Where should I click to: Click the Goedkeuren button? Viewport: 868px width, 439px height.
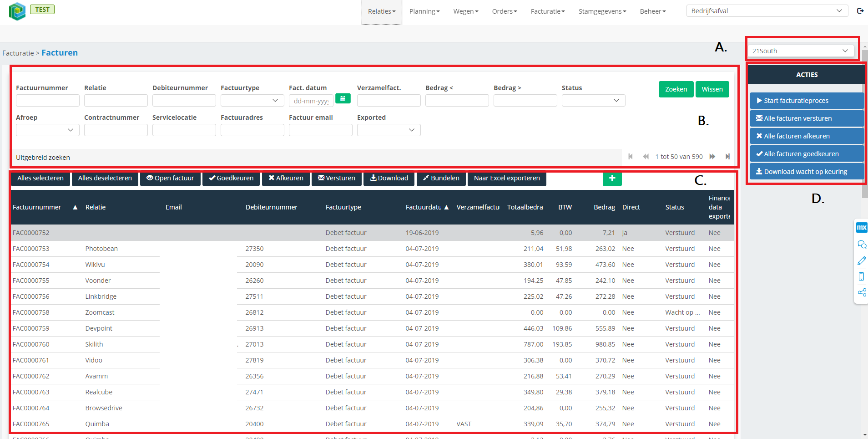(x=231, y=178)
